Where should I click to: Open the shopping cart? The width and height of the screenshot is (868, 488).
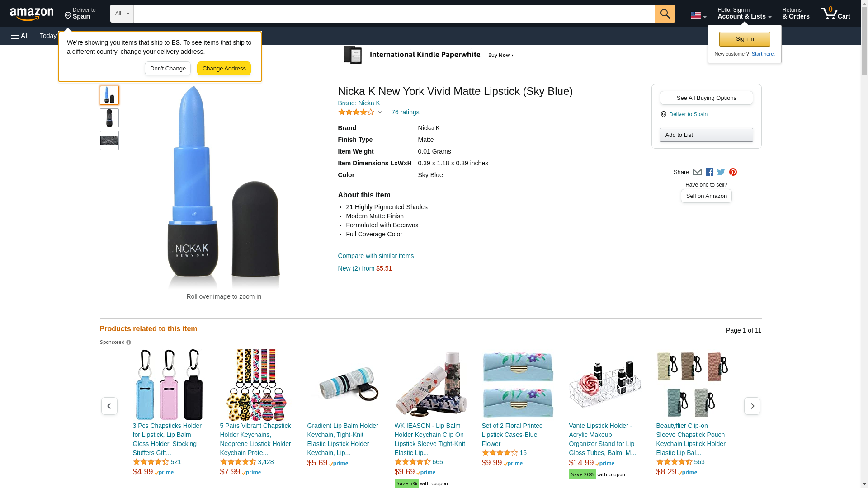[835, 14]
